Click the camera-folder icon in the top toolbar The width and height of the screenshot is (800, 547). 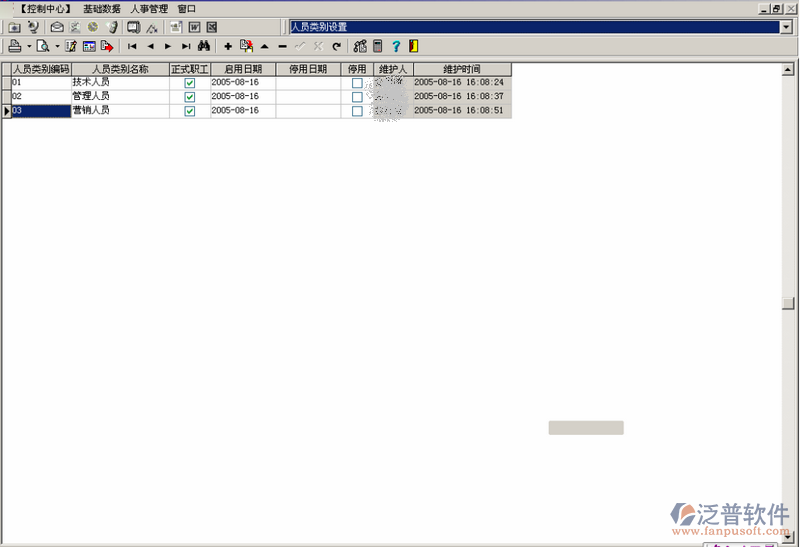pyautogui.click(x=14, y=28)
